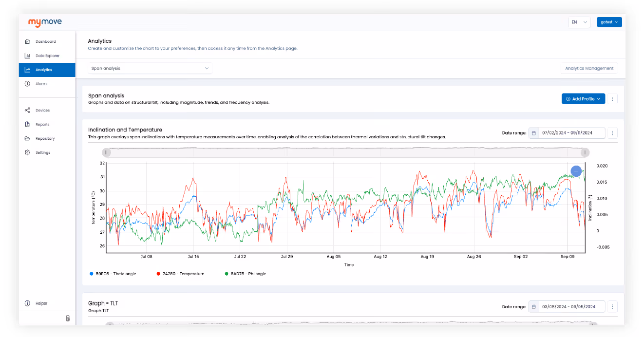Open Data Explorer in the sidebar
The image size is (644, 337).
[x=47, y=56]
